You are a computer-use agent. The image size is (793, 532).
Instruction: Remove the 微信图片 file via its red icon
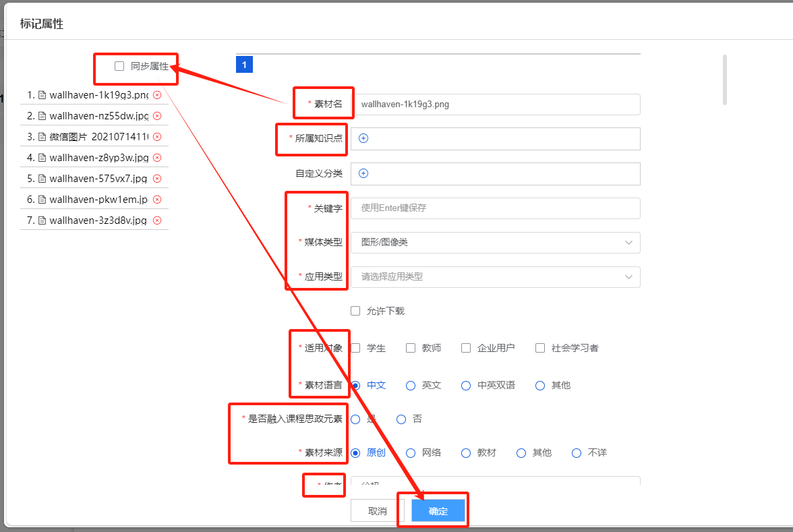157,137
